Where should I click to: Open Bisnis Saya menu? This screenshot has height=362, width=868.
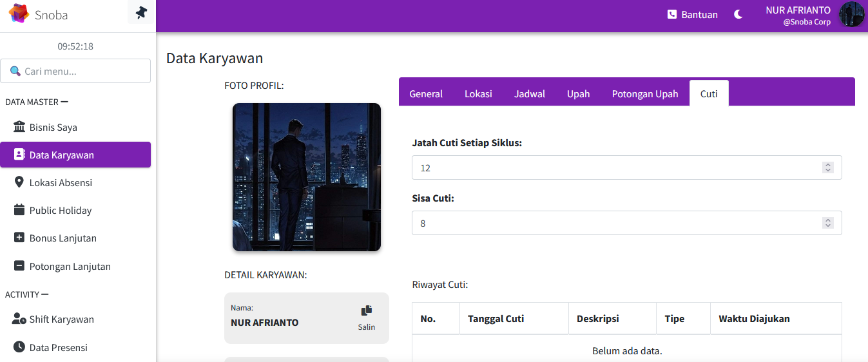[x=53, y=128]
